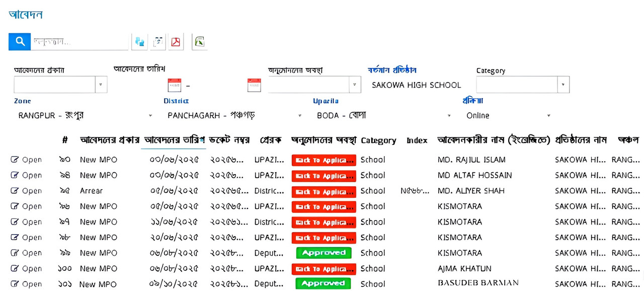Sort by Index column header

(x=417, y=140)
